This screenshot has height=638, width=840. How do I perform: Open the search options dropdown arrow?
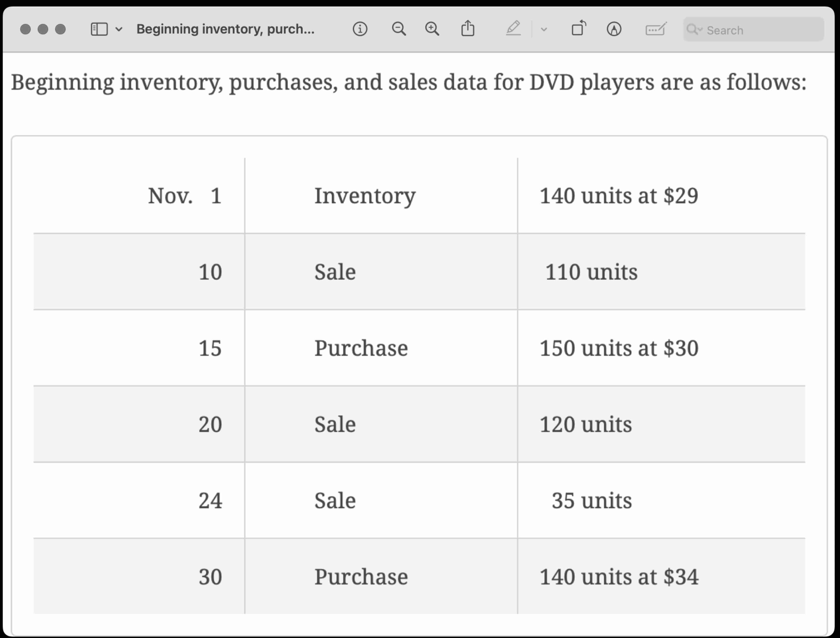pos(701,30)
